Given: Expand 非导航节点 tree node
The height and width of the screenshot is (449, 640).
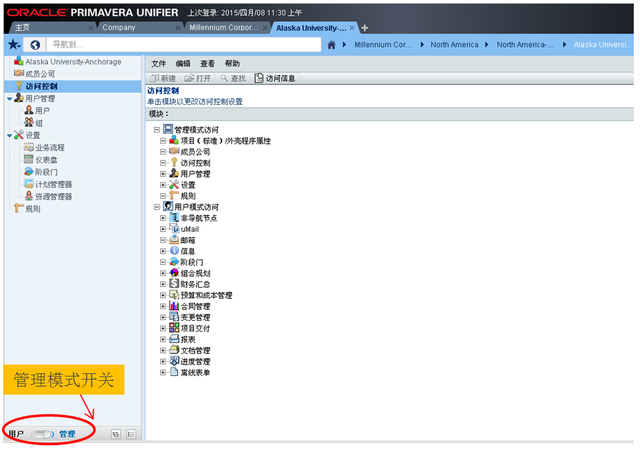Looking at the screenshot, I should (x=163, y=218).
